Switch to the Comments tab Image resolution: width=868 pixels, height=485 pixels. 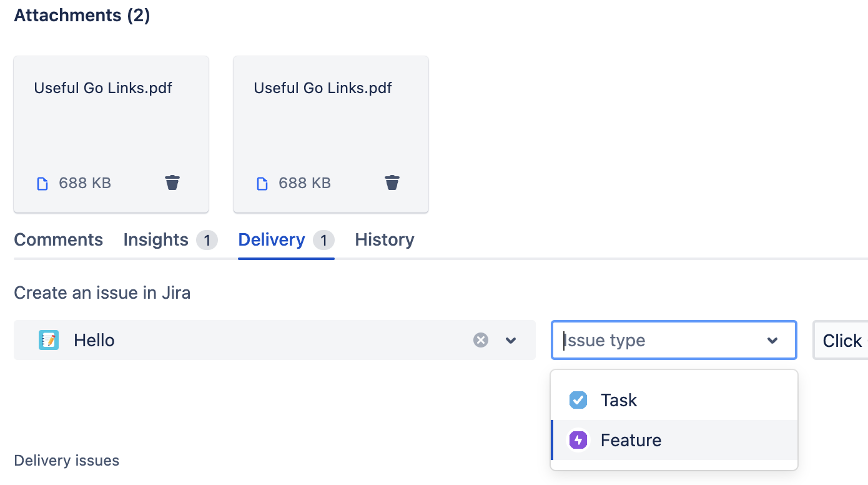tap(58, 239)
